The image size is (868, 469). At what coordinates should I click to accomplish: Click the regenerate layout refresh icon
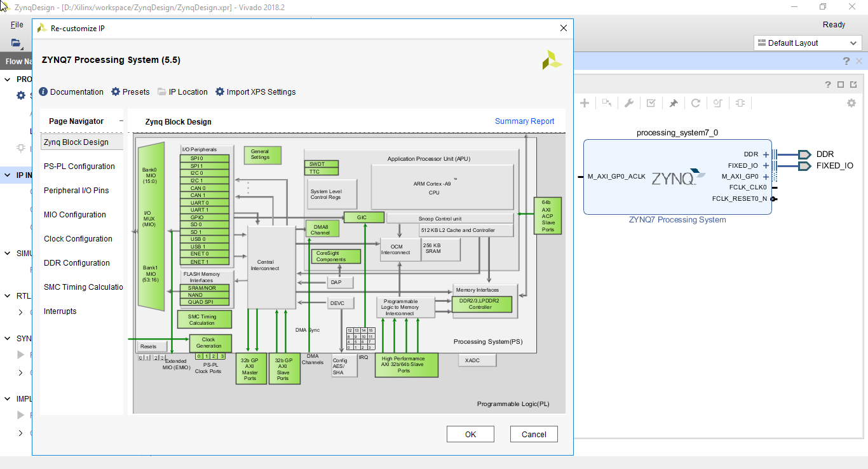point(696,103)
